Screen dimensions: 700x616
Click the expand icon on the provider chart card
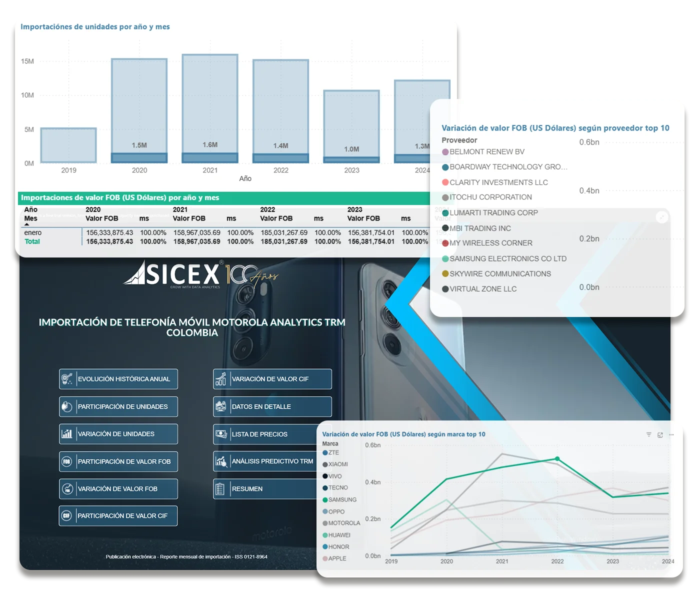(x=662, y=217)
